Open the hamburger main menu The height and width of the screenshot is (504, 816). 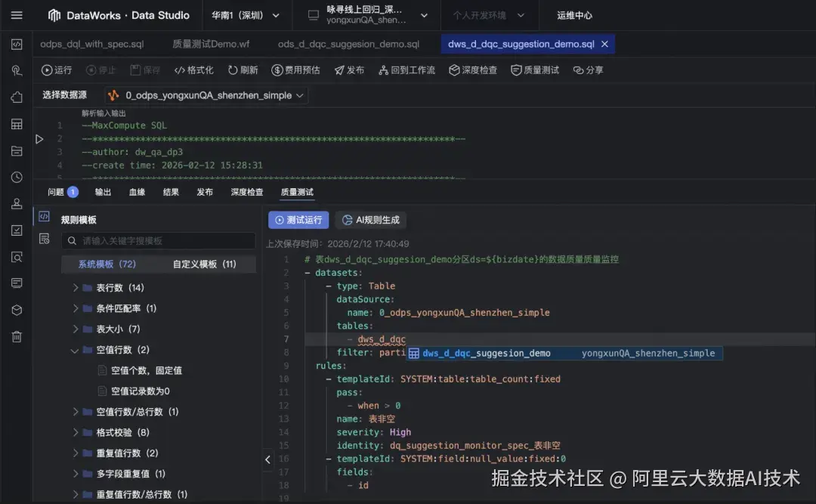tap(17, 15)
